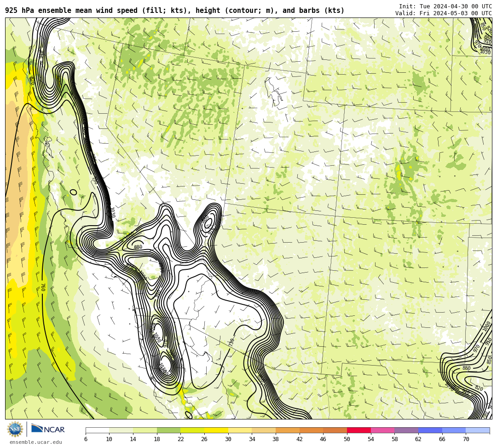This screenshot has height=448, width=497.
Task: Click the NSF logo
Action: (x=15, y=429)
